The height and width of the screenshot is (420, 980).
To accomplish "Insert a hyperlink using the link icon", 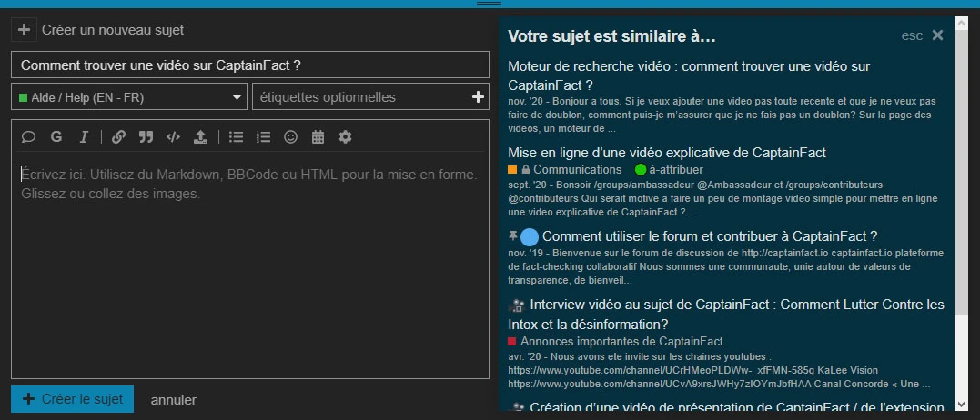I will tap(119, 136).
